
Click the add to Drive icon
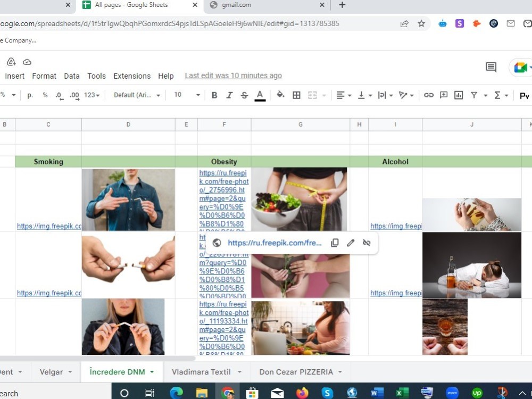(x=11, y=62)
